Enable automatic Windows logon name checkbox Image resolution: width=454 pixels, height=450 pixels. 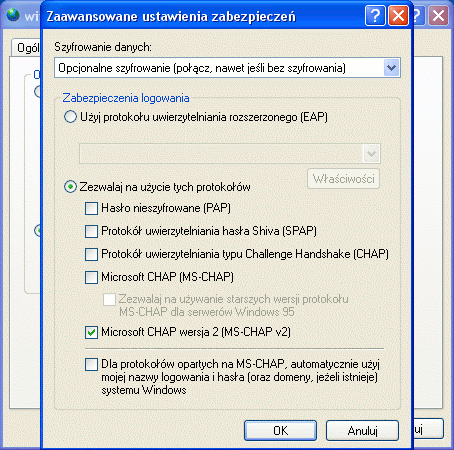pyautogui.click(x=91, y=364)
